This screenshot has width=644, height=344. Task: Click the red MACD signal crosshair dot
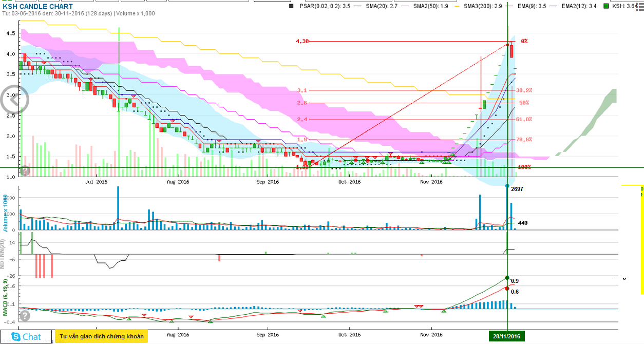click(507, 289)
